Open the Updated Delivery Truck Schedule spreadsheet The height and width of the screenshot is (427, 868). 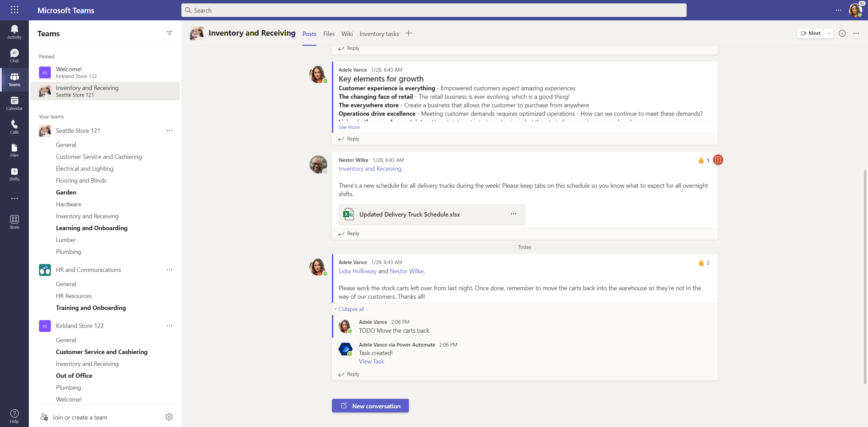tap(409, 214)
